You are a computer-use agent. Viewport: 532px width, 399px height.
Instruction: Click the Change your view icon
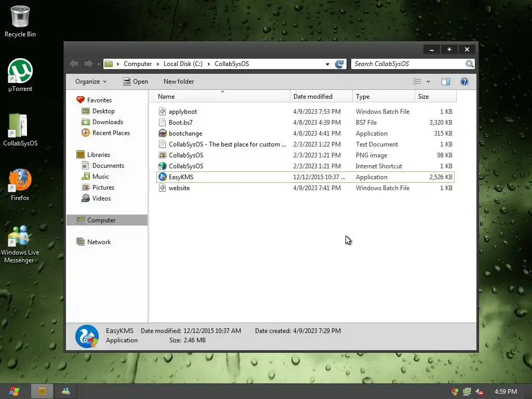point(417,82)
